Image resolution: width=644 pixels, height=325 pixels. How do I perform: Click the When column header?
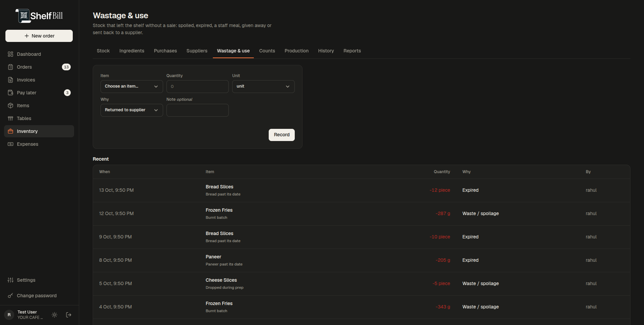(x=105, y=172)
